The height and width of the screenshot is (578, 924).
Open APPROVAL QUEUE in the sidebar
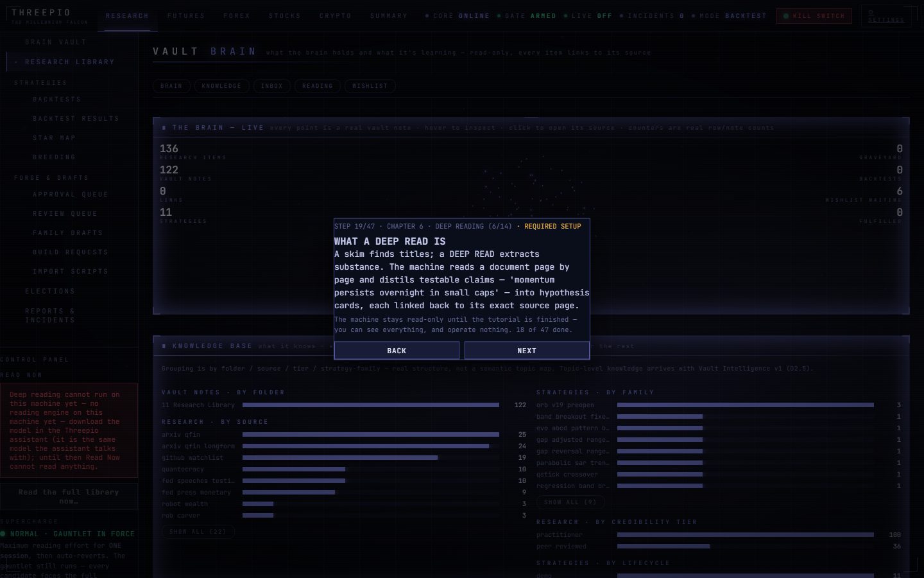pos(71,195)
